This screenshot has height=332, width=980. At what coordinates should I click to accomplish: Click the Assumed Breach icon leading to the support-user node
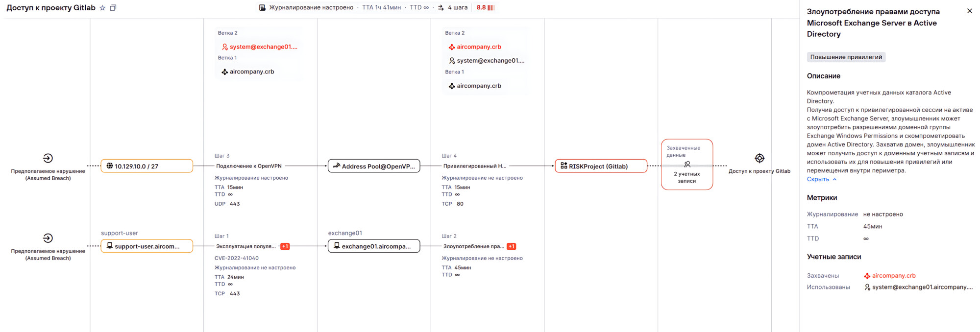[x=48, y=238]
